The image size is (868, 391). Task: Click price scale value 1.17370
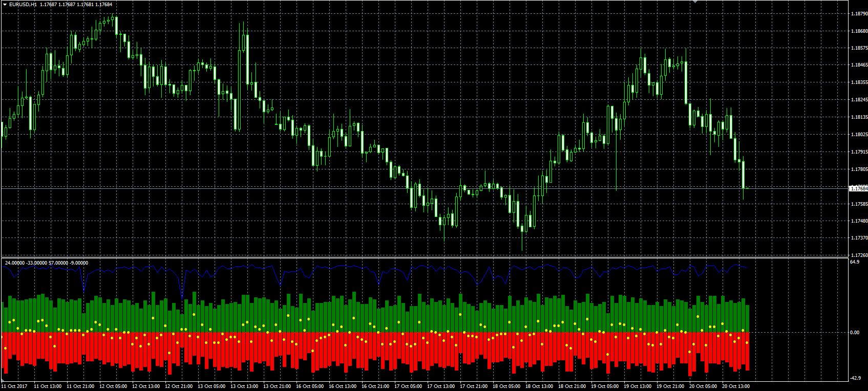click(x=859, y=238)
